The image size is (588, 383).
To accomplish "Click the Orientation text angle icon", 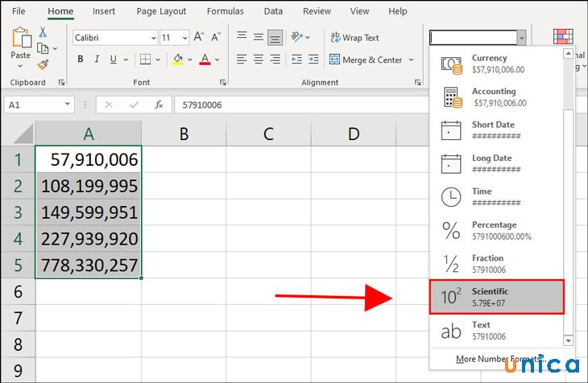I will pyautogui.click(x=296, y=37).
